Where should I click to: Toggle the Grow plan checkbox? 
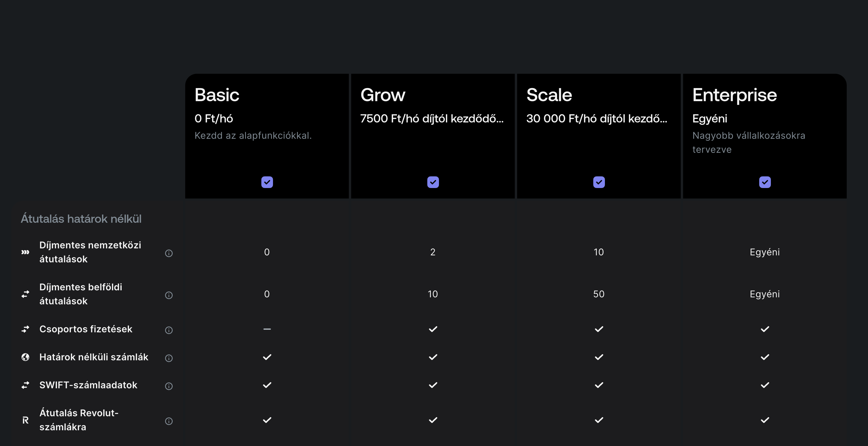tap(433, 182)
